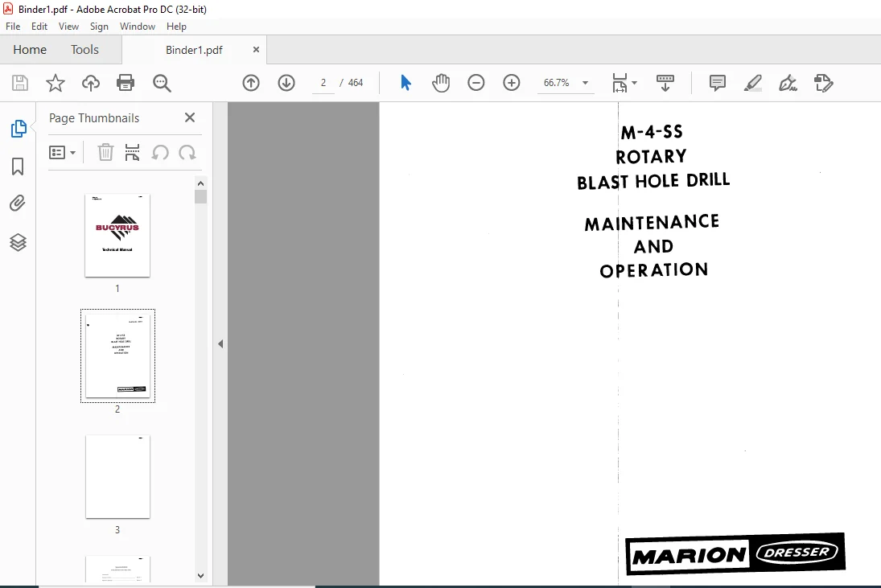Click the thumbnails scrollbar thumb

coord(200,196)
